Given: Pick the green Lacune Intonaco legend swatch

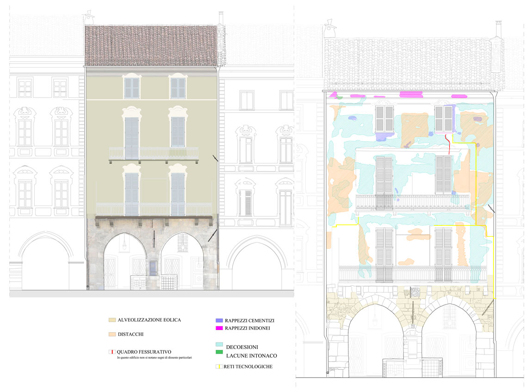Looking at the screenshot, I should click(x=219, y=352).
